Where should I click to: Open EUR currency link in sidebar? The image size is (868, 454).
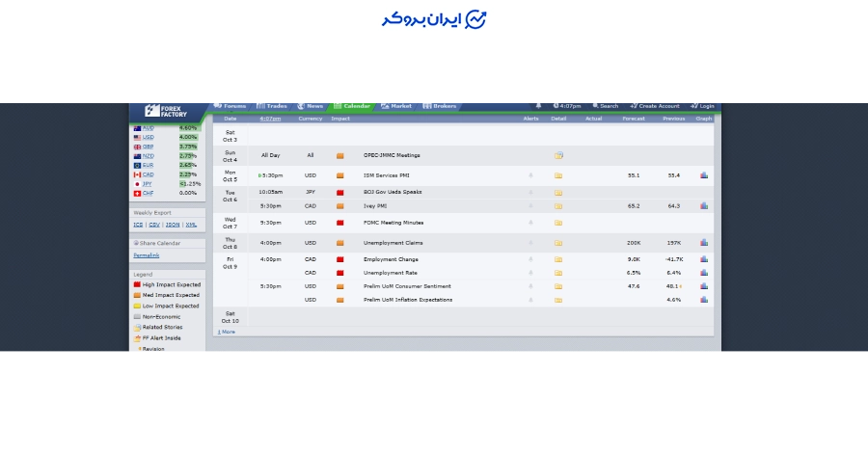tap(148, 166)
